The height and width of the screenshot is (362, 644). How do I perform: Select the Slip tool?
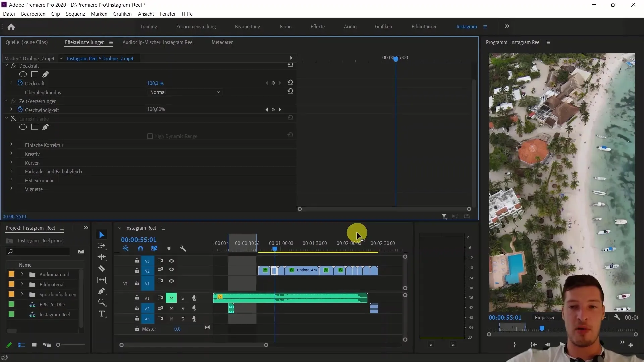[x=102, y=280]
